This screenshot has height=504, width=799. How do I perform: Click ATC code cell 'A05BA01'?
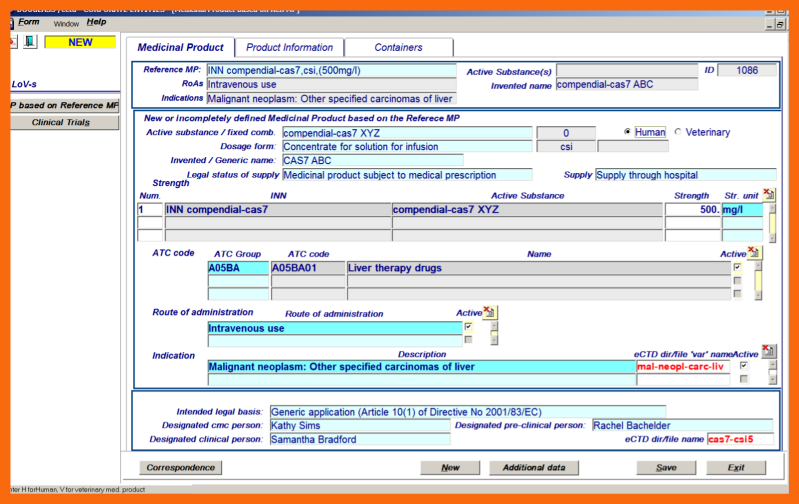coord(308,268)
